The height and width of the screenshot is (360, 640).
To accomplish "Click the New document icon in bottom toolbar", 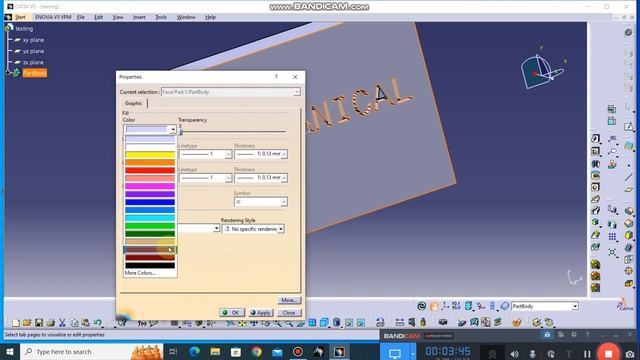I will click(x=16, y=323).
